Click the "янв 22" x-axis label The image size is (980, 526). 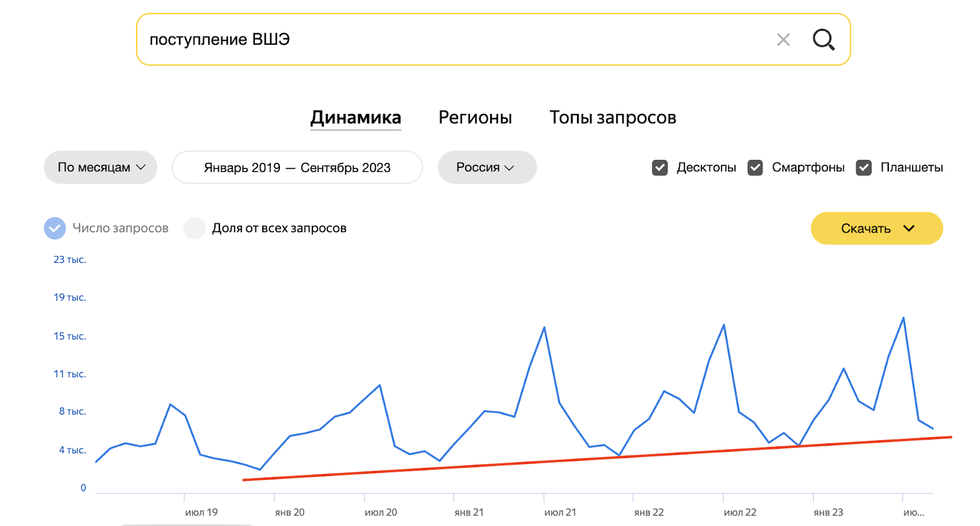[649, 513]
